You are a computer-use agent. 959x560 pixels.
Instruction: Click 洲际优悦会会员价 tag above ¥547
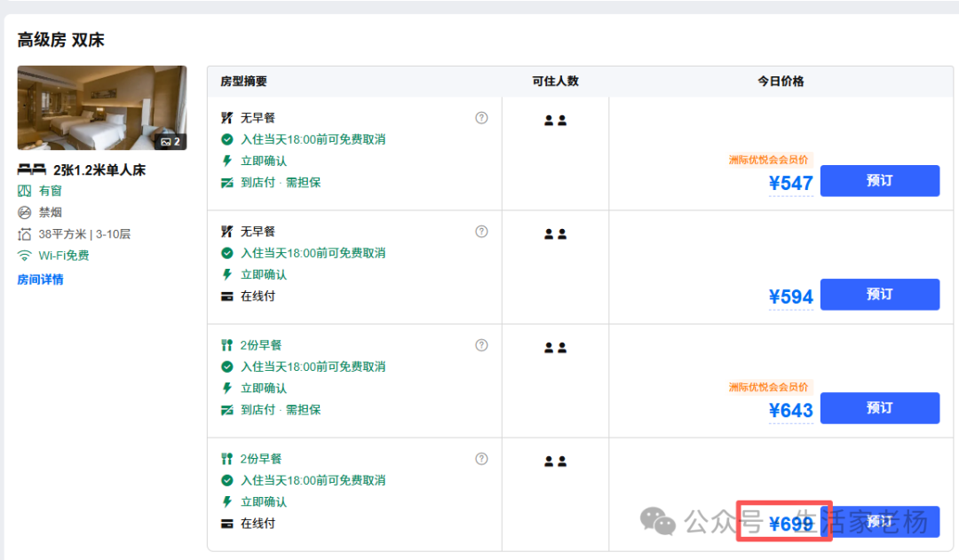pyautogui.click(x=769, y=160)
